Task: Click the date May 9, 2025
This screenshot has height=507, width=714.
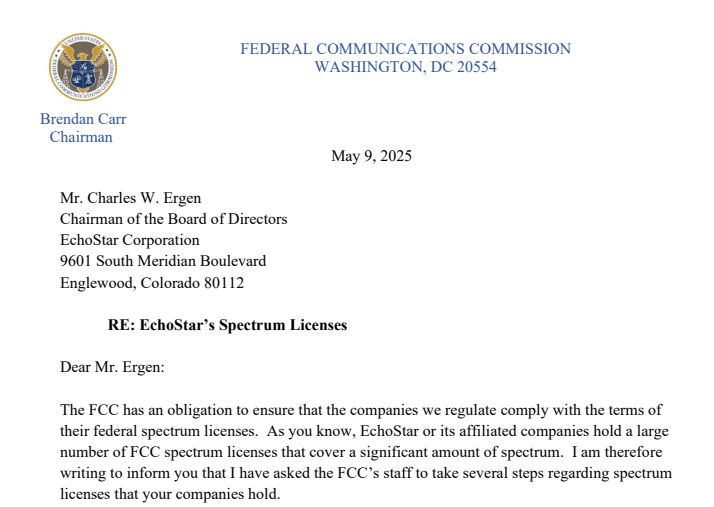Action: [371, 156]
